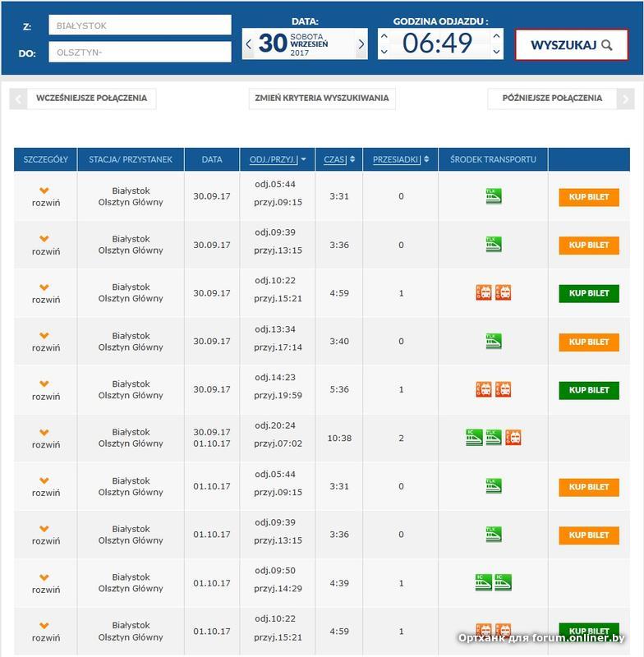Go to the previous date with the left arrow
This screenshot has height=657, width=644.
tap(248, 44)
